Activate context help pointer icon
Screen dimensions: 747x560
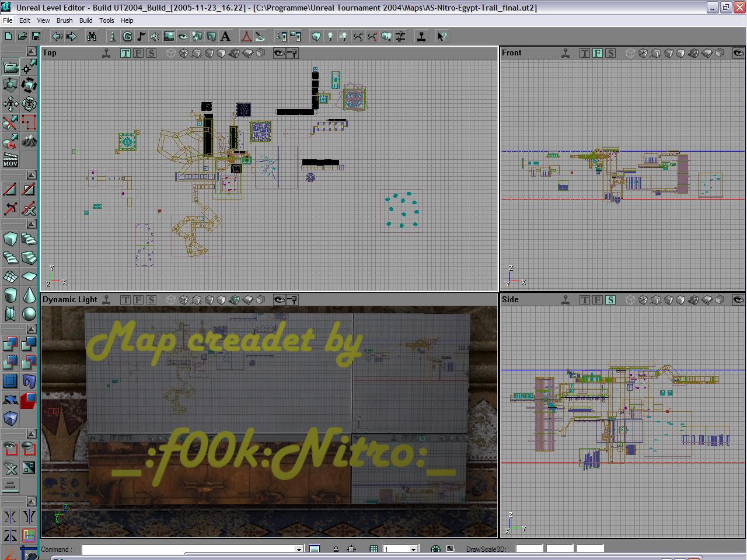click(x=442, y=36)
